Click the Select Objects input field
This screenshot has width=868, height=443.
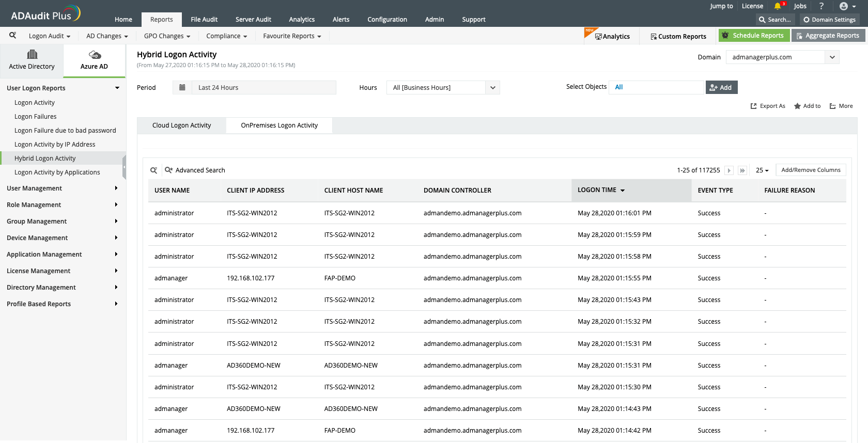click(656, 87)
